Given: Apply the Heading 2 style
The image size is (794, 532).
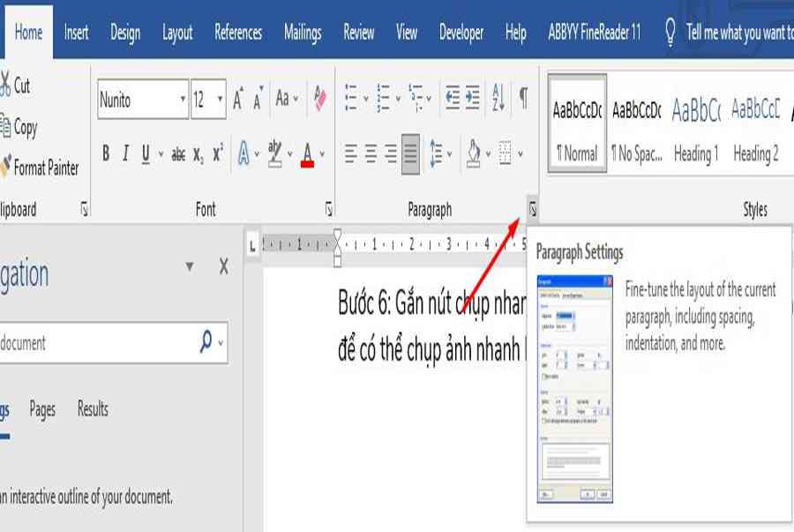Looking at the screenshot, I should click(756, 124).
